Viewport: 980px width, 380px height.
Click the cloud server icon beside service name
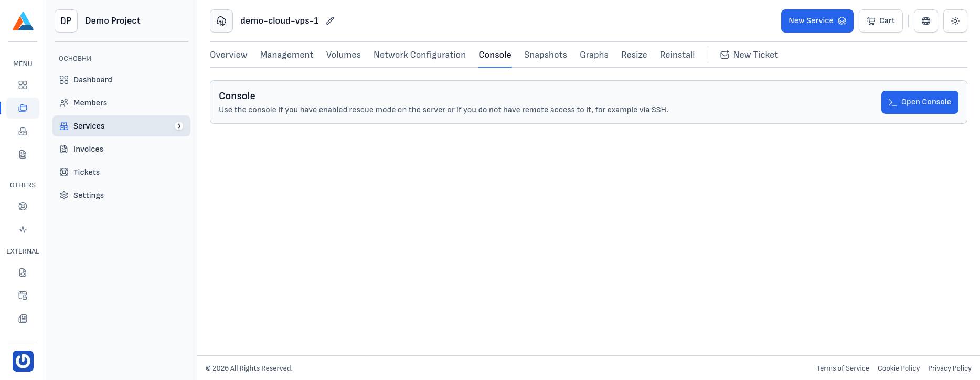[221, 21]
